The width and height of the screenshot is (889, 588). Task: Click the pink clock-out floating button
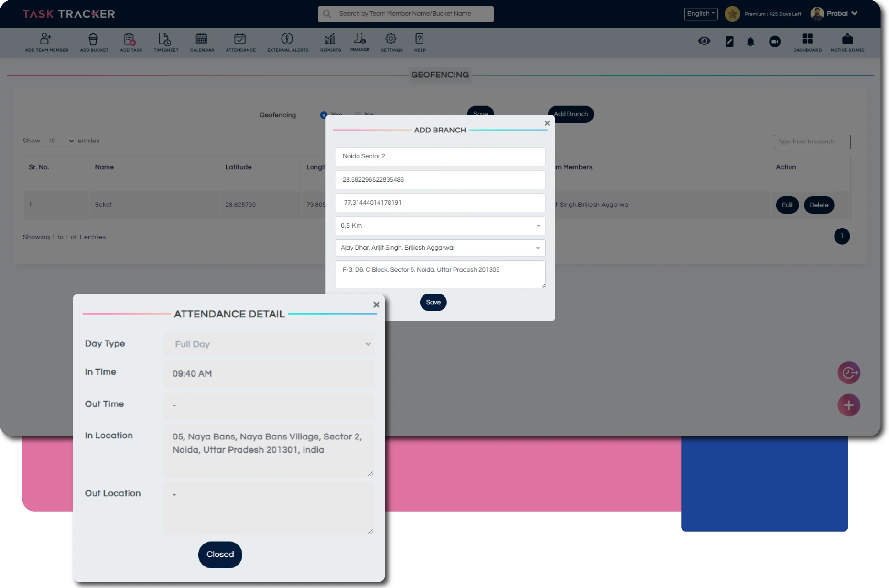pos(849,373)
